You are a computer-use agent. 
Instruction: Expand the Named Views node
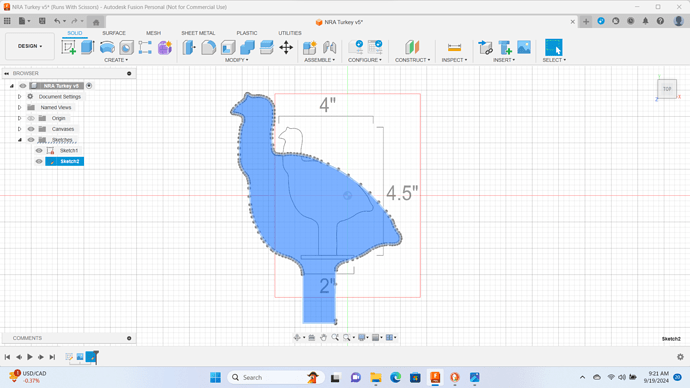[19, 107]
